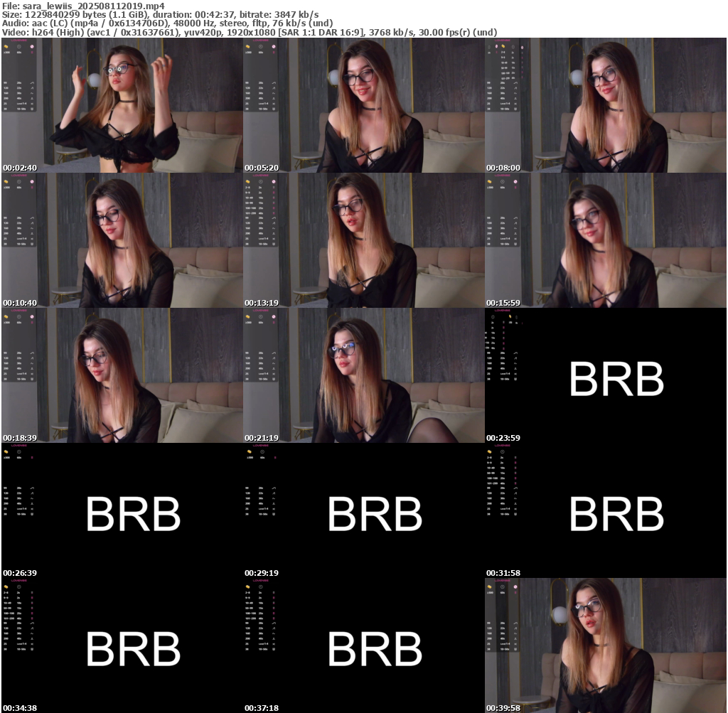The height and width of the screenshot is (713, 728).
Task: Click the timestamp label 00:02:40
Action: 20,168
